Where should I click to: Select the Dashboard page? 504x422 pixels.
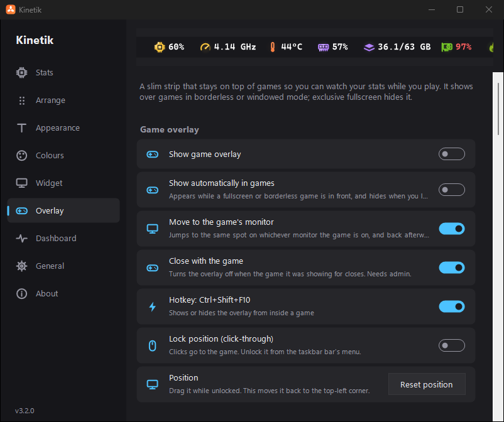pyautogui.click(x=63, y=238)
